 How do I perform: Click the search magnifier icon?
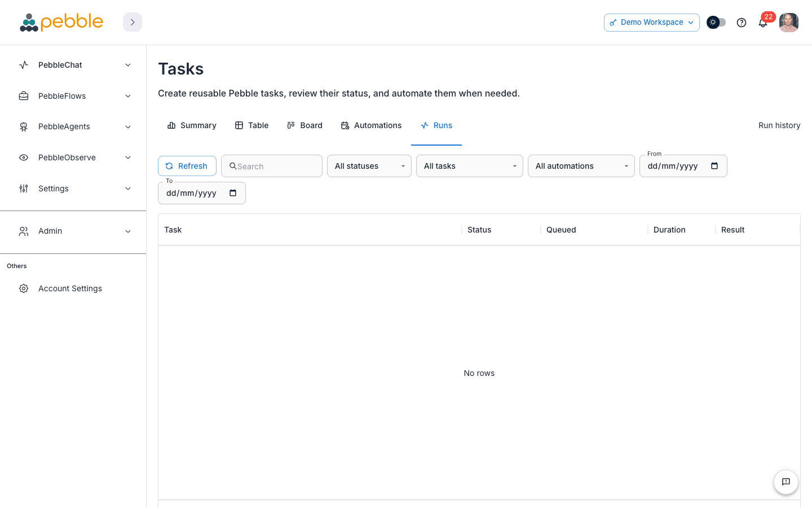point(233,166)
